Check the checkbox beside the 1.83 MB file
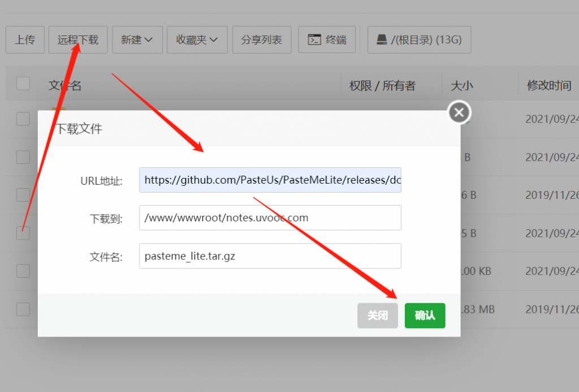Viewport: 579px width, 392px height. pyautogui.click(x=23, y=309)
